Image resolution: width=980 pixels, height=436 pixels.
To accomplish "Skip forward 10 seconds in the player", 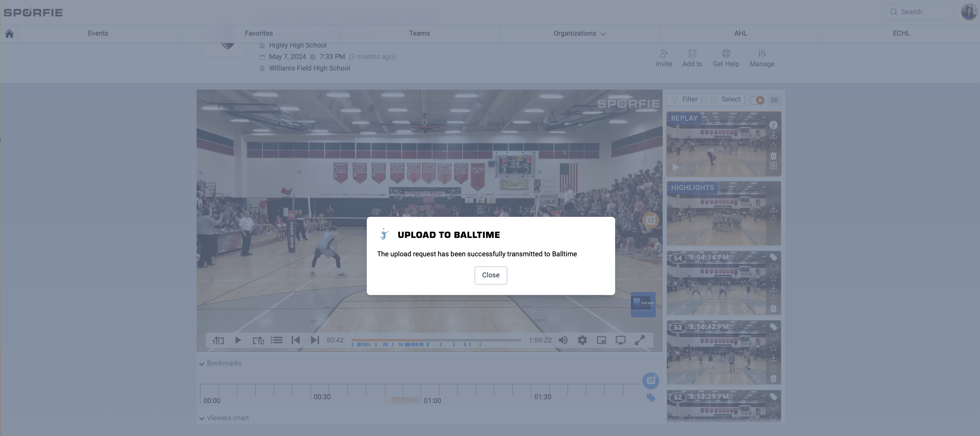I will [x=258, y=340].
